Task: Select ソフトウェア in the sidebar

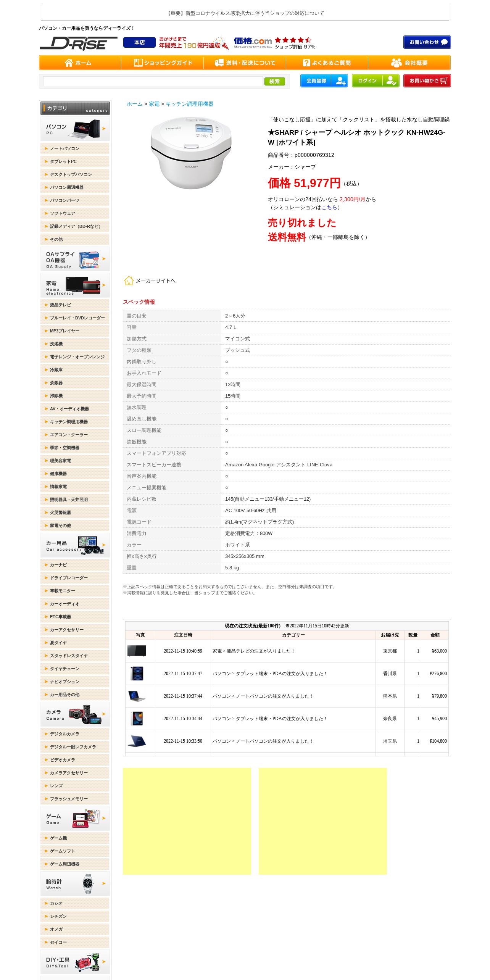Action: pos(75,213)
